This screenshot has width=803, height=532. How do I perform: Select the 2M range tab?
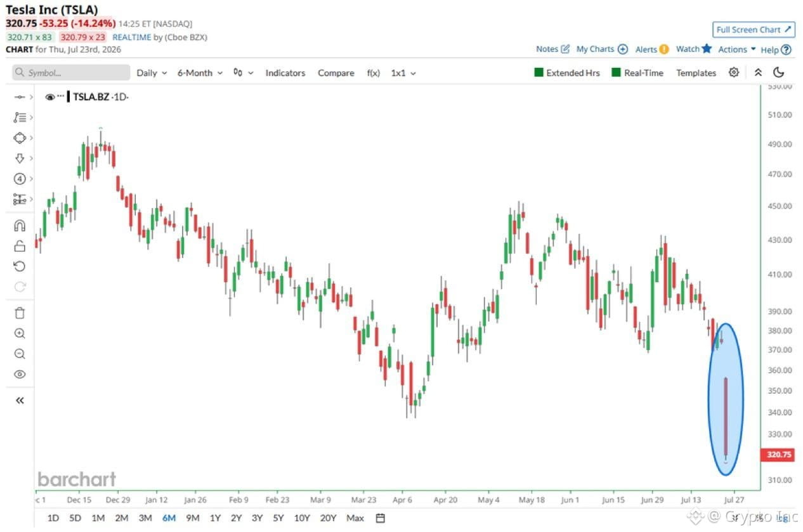coord(121,518)
